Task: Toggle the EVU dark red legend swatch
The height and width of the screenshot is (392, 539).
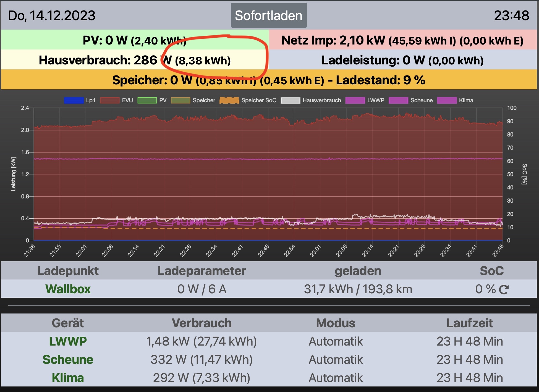Action: coord(110,100)
